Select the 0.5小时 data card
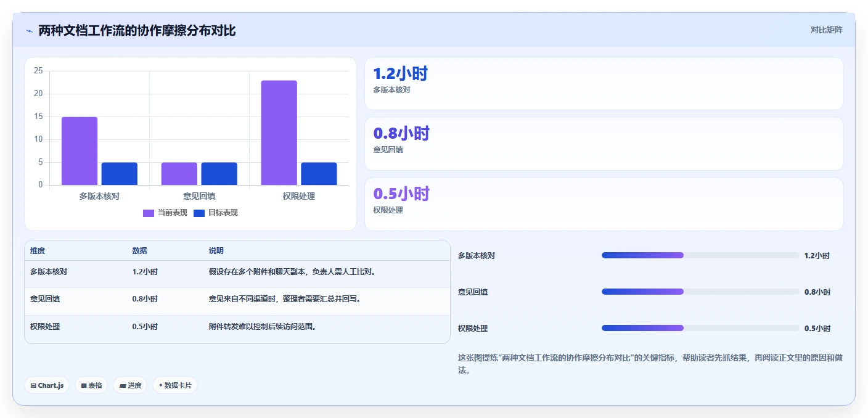The height and width of the screenshot is (418, 868). click(x=604, y=204)
